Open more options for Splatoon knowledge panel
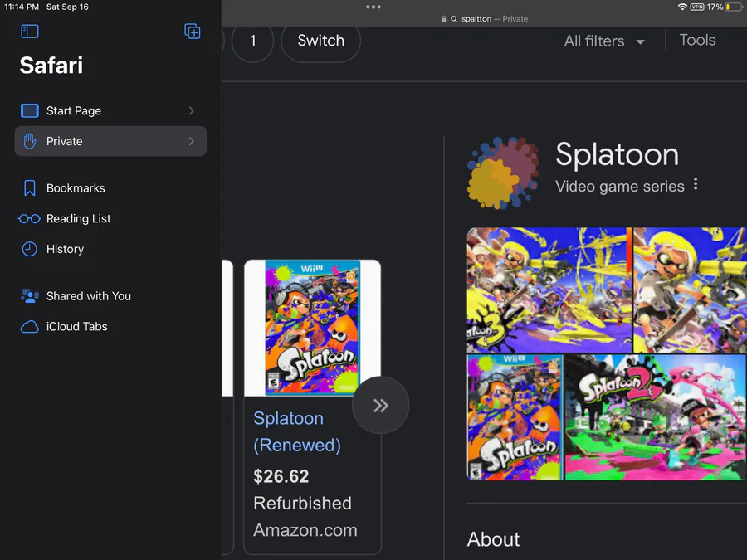The height and width of the screenshot is (560, 747). 696,184
